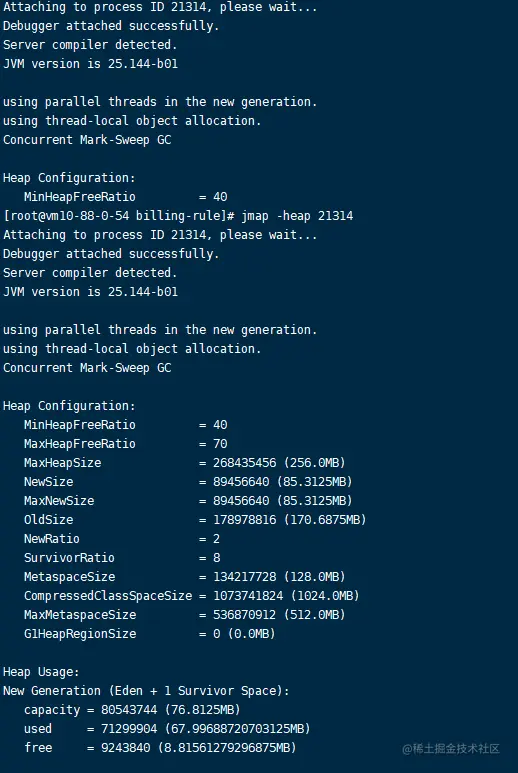This screenshot has height=773, width=518.
Task: Click the CompressedClassSpaceSize label
Action: 108,596
